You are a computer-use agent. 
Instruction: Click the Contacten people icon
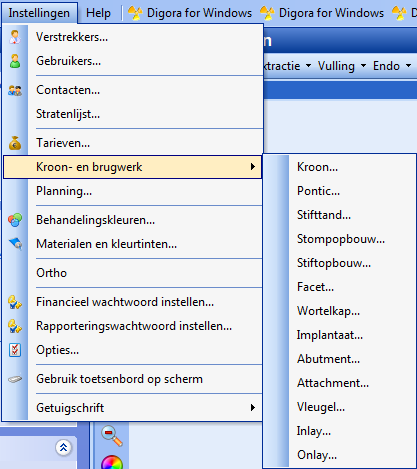click(x=15, y=90)
